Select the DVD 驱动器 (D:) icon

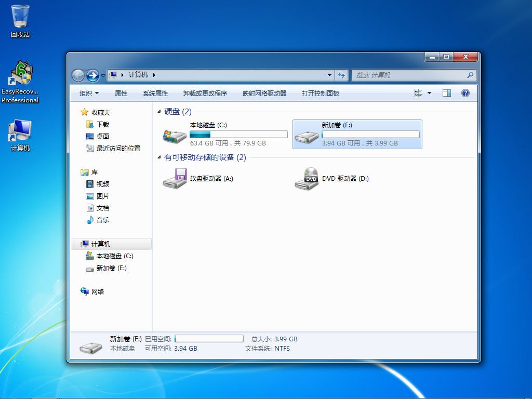point(307,179)
